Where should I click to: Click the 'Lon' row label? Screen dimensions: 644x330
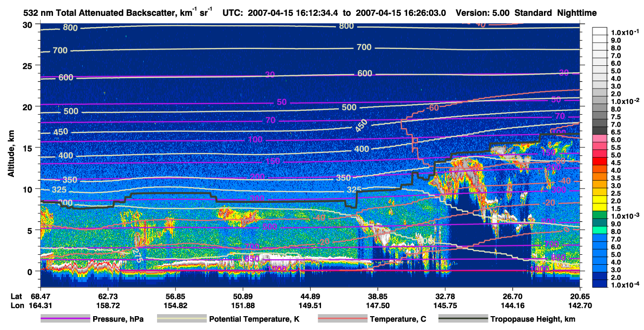(18, 305)
